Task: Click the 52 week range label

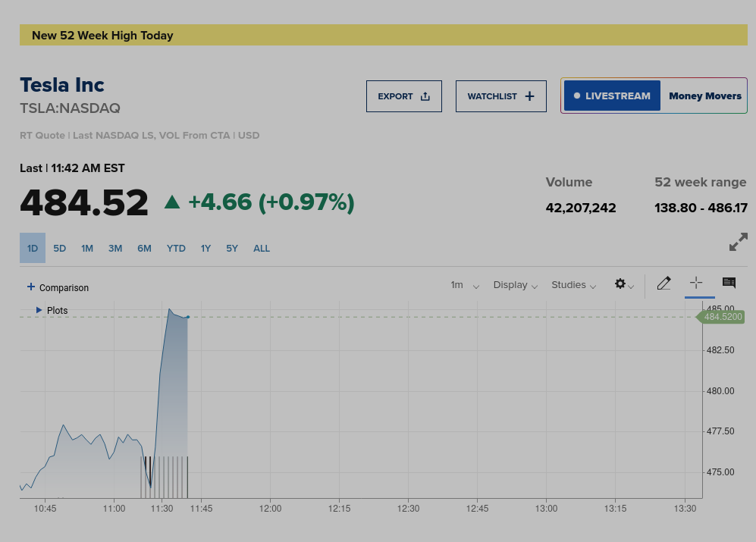Action: tap(700, 182)
